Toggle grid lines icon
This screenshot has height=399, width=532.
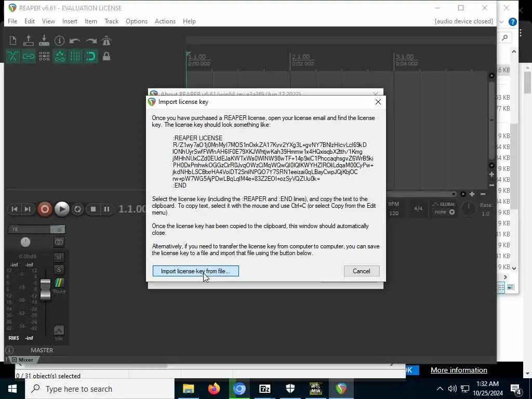75,56
